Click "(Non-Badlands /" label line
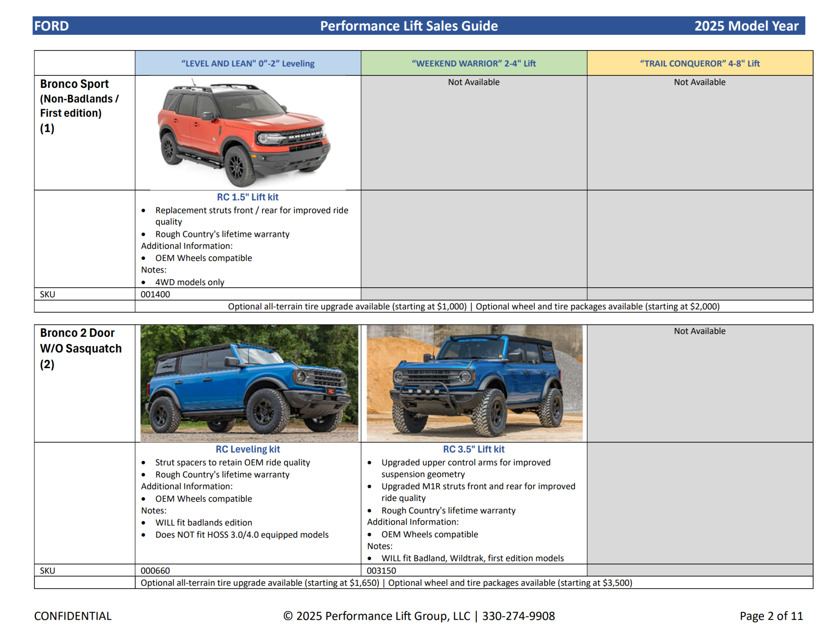 tap(79, 99)
